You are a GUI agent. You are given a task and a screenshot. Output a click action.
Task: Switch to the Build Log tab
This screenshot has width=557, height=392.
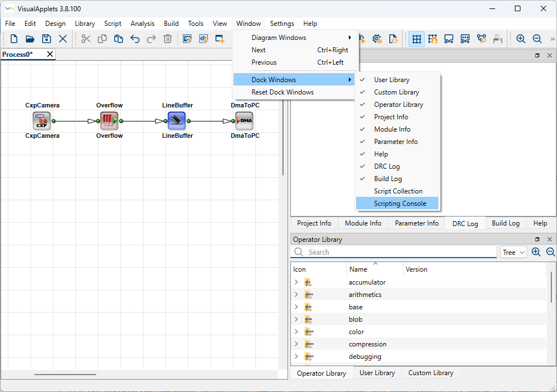pyautogui.click(x=505, y=223)
